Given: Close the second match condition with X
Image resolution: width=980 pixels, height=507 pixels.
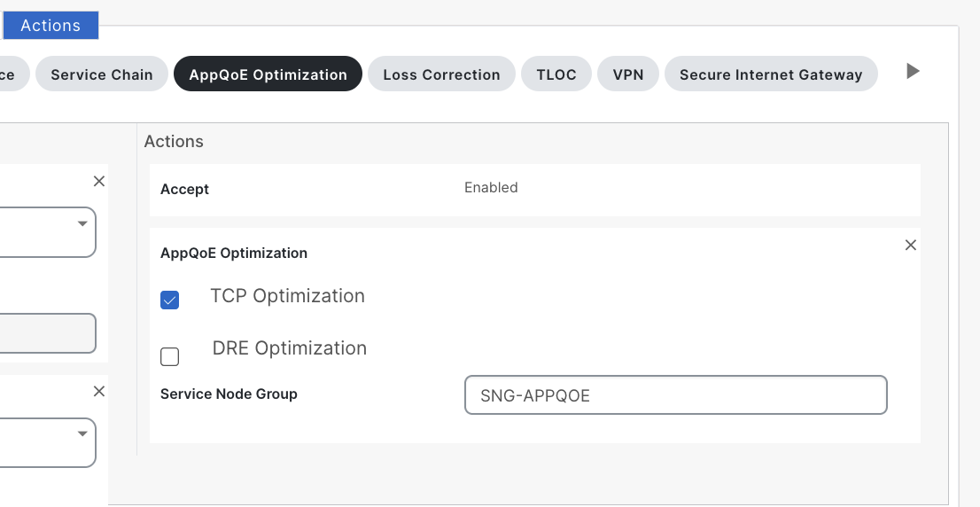Looking at the screenshot, I should (99, 391).
